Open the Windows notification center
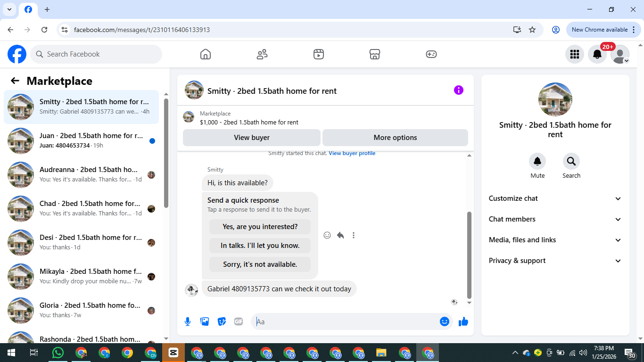Screen dimensions: 644x362 click(x=630, y=353)
